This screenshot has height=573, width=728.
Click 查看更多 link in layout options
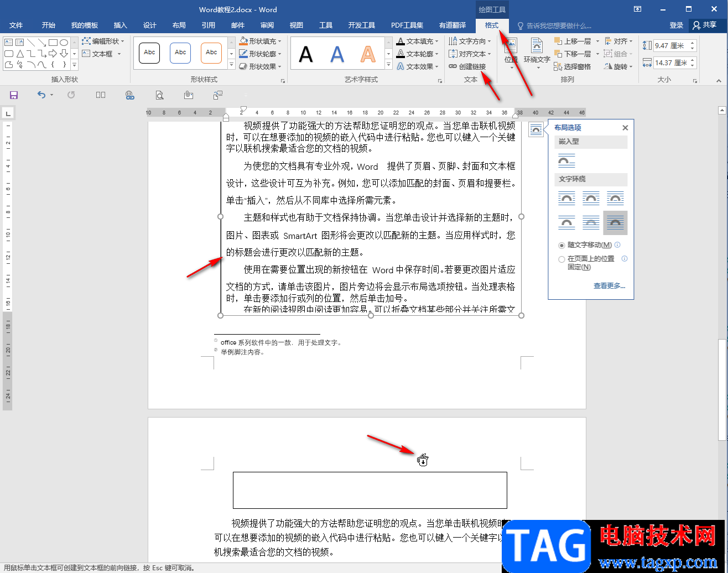610,286
